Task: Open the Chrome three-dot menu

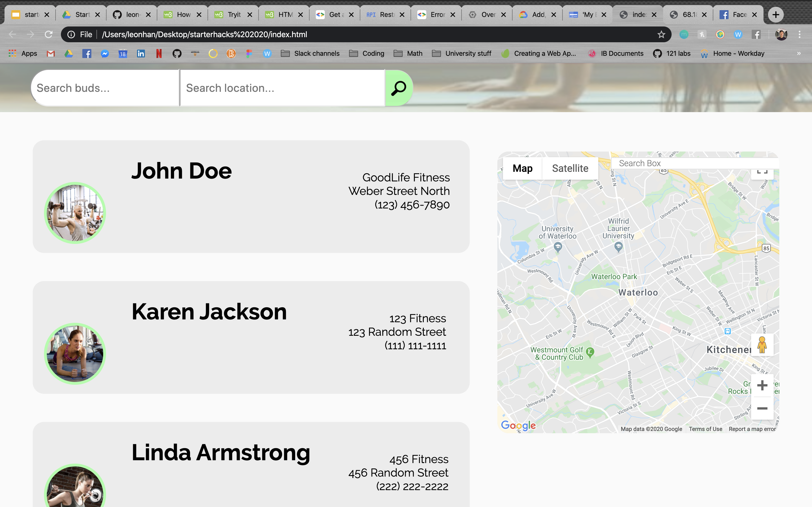Action: [800, 35]
